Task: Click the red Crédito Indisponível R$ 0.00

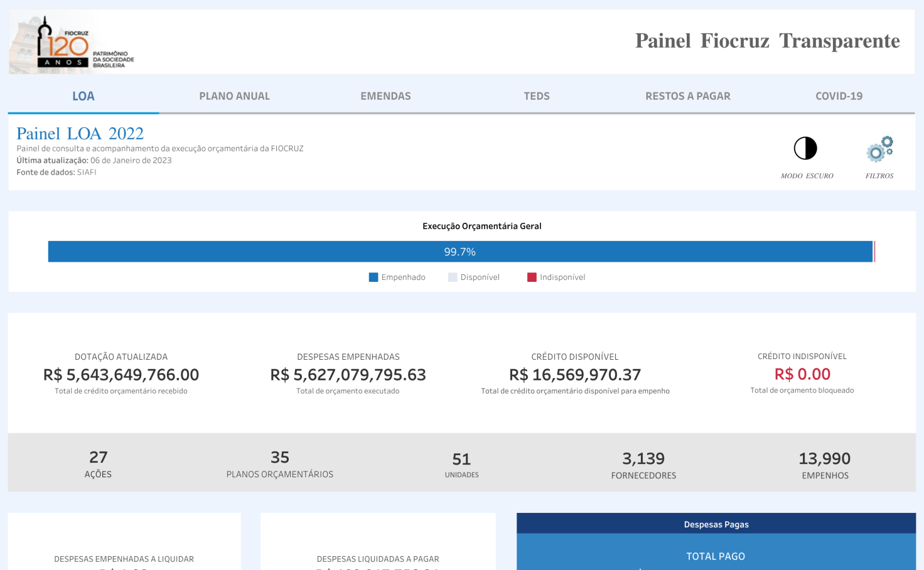Action: pos(802,374)
